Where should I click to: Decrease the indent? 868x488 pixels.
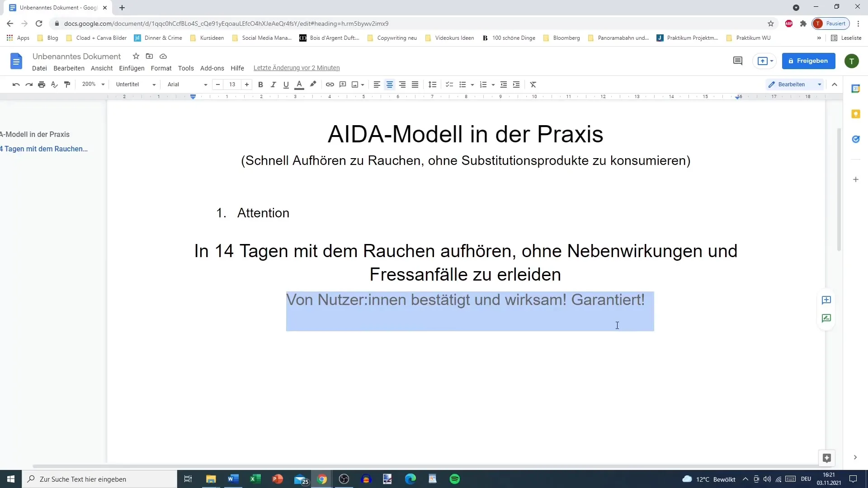(x=504, y=84)
